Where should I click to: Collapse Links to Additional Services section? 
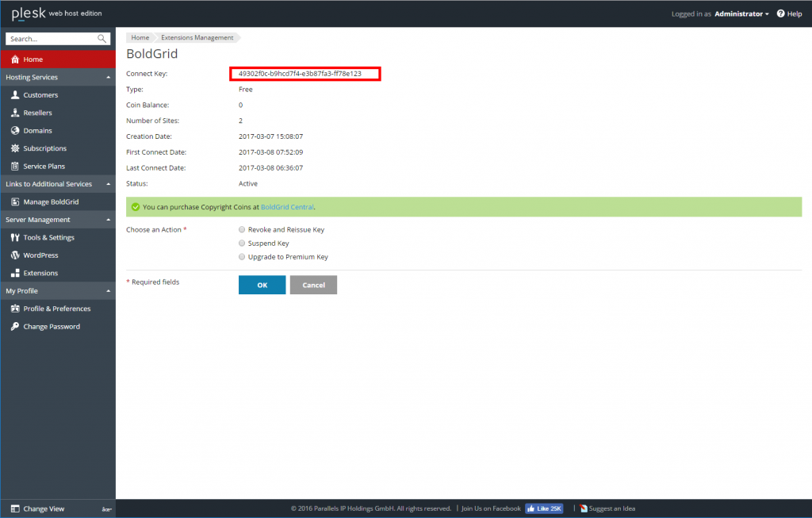108,184
